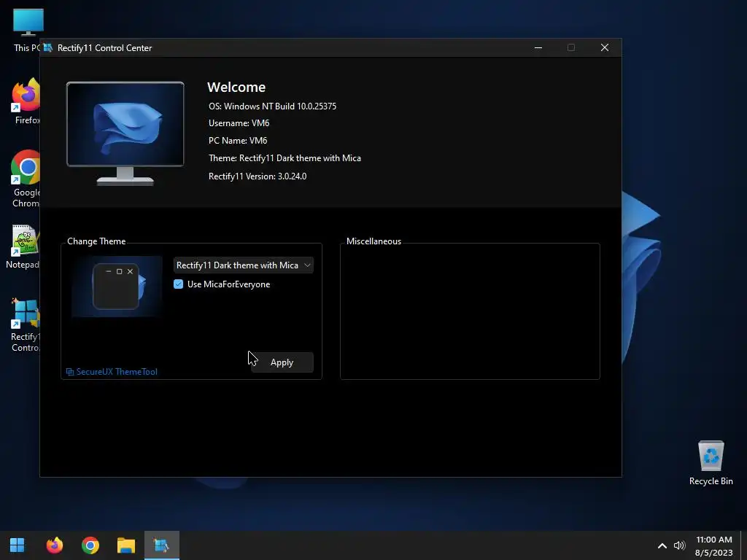Click the Welcome monitor image
Screen dimensions: 747x560
coord(125,133)
